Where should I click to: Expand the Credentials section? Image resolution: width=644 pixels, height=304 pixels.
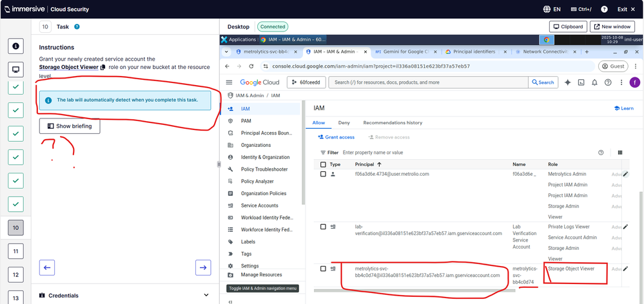point(206,296)
